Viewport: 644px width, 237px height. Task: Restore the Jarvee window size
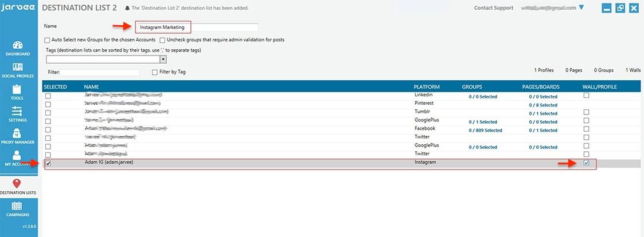[x=620, y=8]
